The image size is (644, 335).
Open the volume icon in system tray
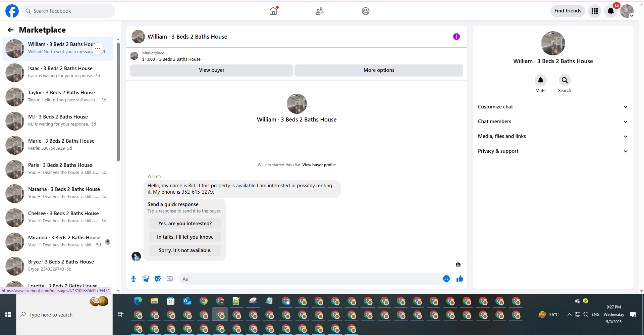point(586,315)
